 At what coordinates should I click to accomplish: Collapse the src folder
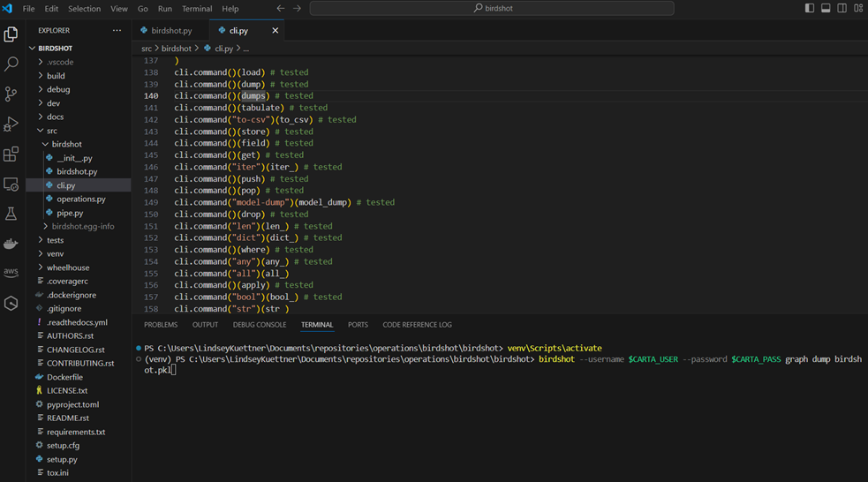[79, 131]
